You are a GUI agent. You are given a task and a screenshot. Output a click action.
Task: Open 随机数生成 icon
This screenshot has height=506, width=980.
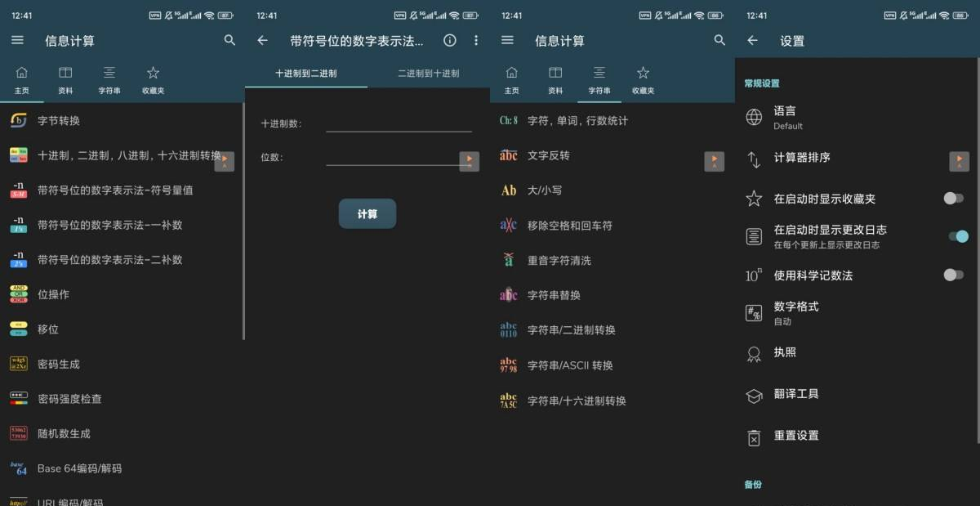tap(19, 433)
